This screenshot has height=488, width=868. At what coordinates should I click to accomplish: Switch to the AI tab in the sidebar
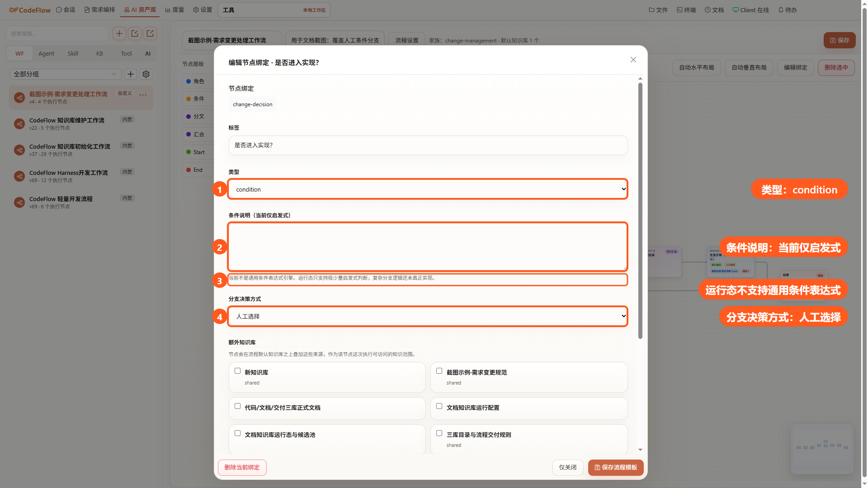pyautogui.click(x=148, y=53)
